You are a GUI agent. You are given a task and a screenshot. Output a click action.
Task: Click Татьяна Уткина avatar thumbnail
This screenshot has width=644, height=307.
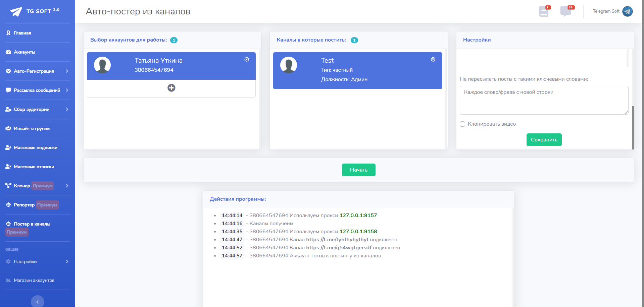(x=102, y=65)
